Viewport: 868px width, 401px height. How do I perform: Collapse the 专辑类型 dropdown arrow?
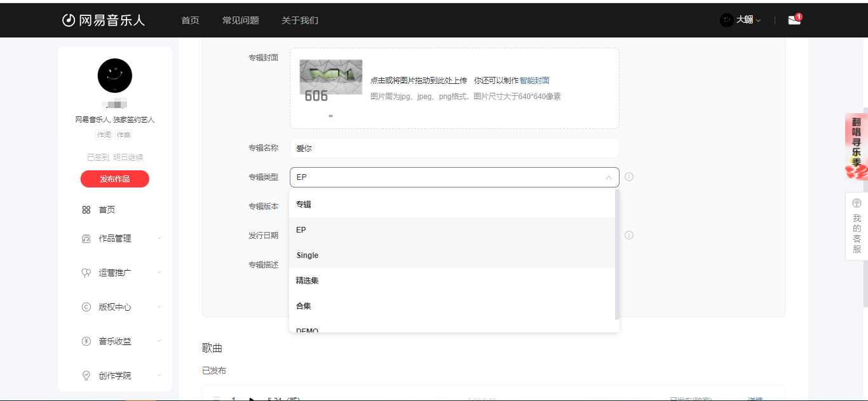coord(608,178)
